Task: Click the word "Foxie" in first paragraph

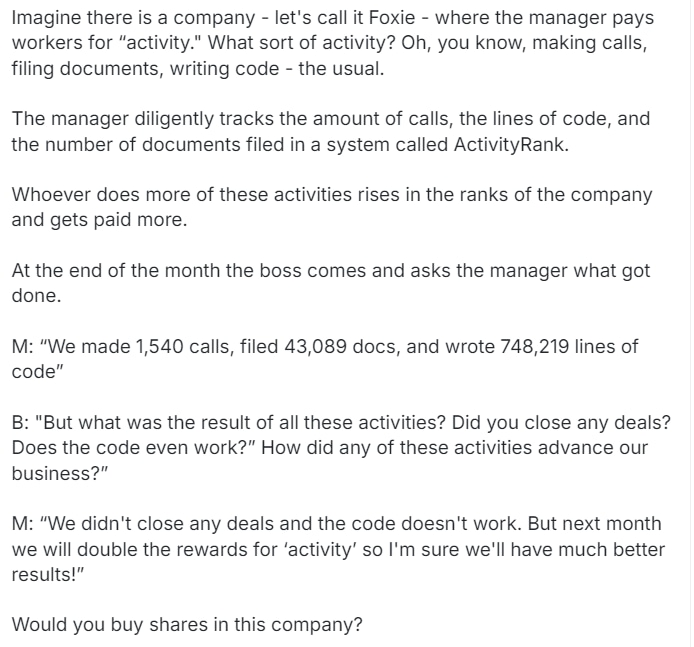Action: [392, 18]
